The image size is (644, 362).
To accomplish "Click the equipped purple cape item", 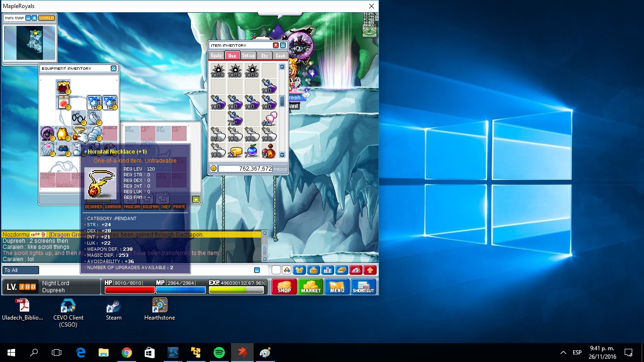I will [48, 133].
